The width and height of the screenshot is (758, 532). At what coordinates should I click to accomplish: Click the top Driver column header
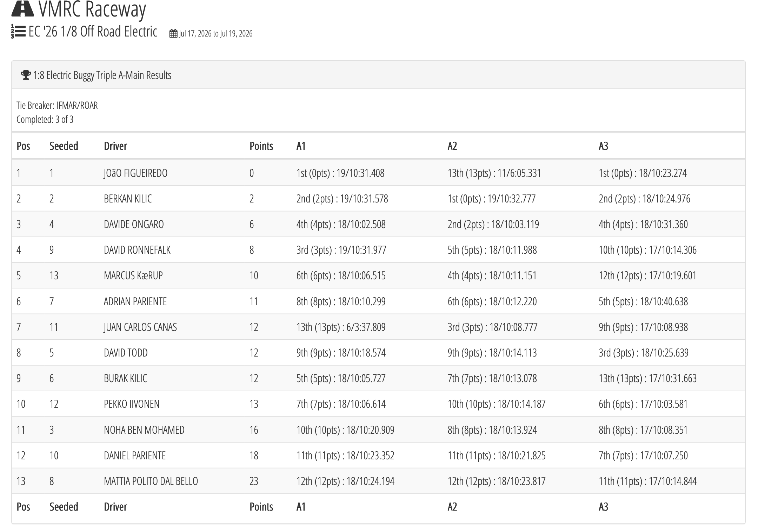point(115,146)
